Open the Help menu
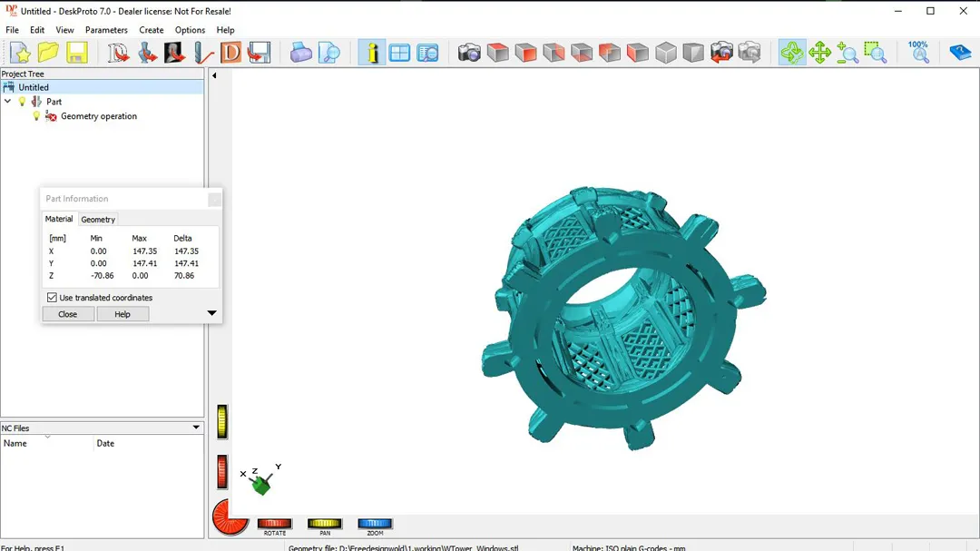The height and width of the screenshot is (551, 980). 226,30
